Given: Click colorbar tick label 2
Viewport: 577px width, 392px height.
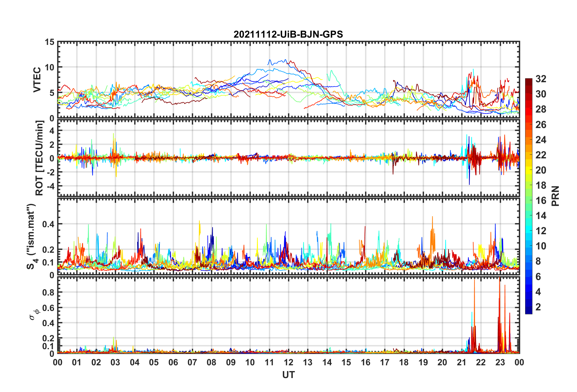Looking at the screenshot, I should (538, 307).
